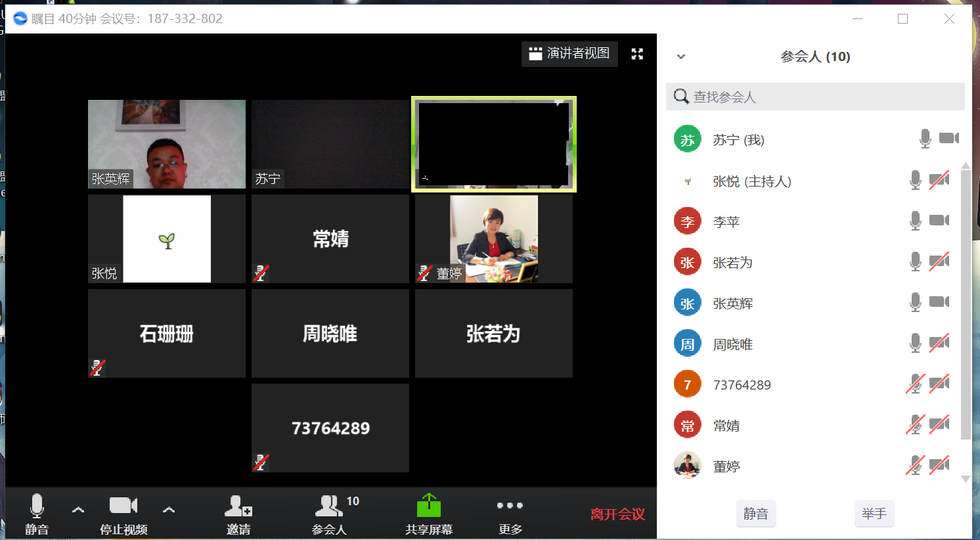Image resolution: width=980 pixels, height=540 pixels.
Task: Collapse participant panel with the chevron
Action: point(681,56)
